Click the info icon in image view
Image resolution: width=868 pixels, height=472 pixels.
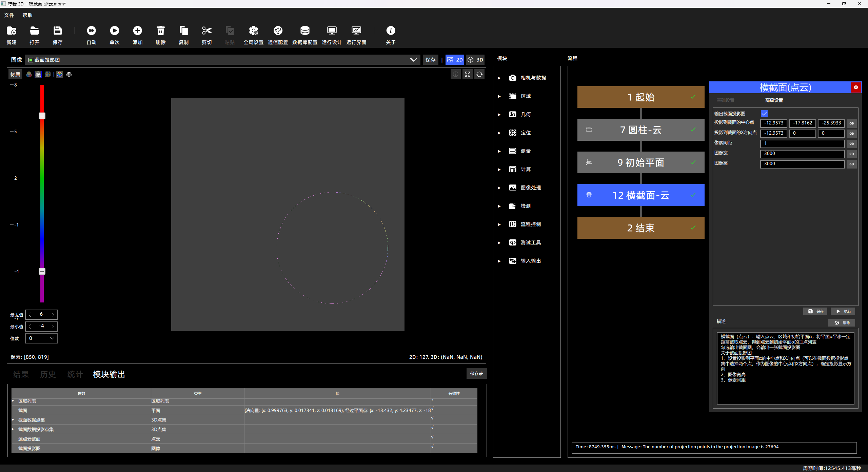pos(456,74)
